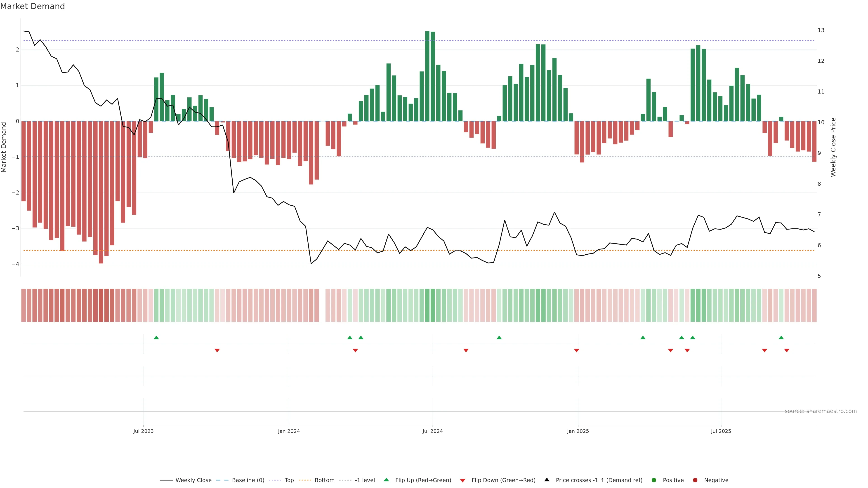Click the Flip Down red triangle legend icon
This screenshot has height=488, width=868.
[x=463, y=480]
